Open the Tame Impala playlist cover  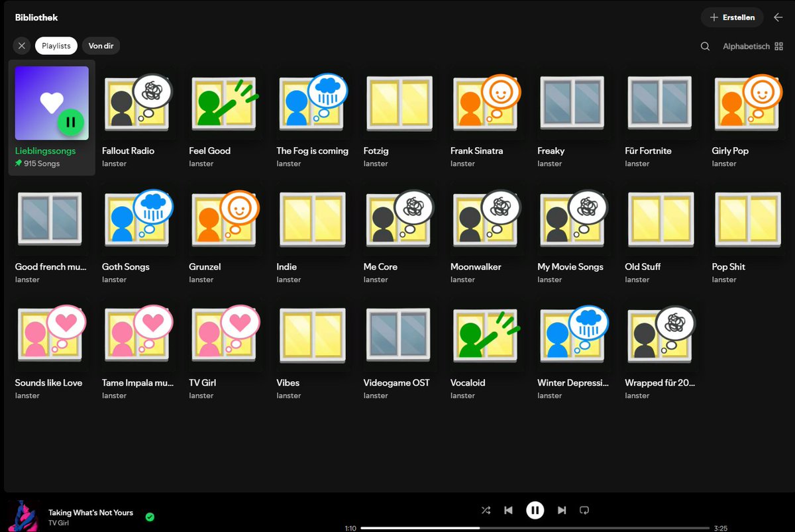click(x=138, y=335)
